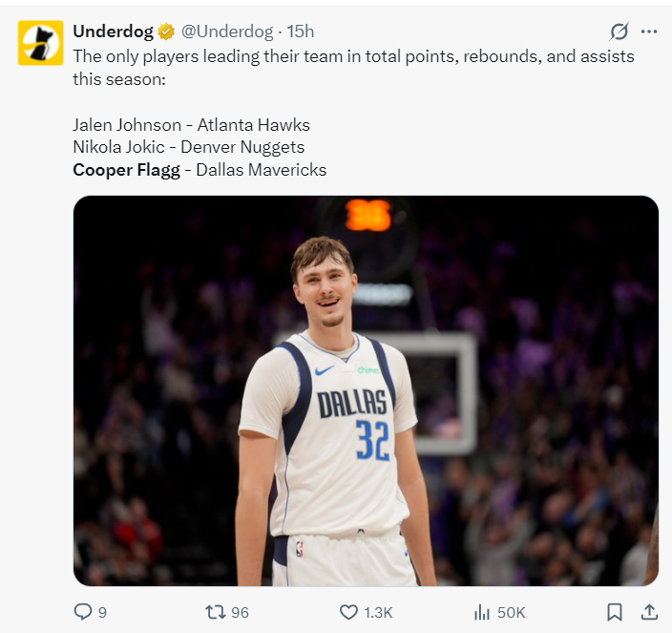Open the three-dot More options menu

pos(649,32)
